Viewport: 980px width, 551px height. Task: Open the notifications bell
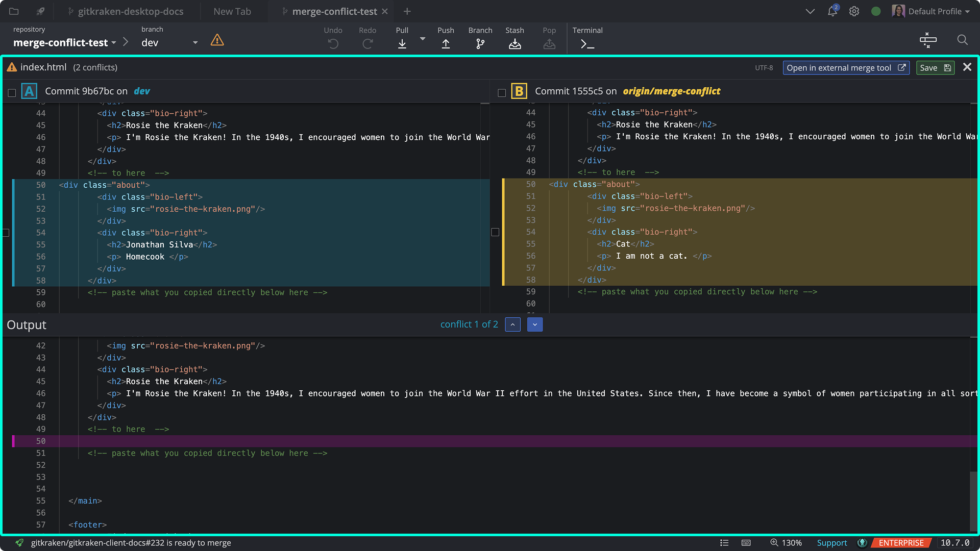[832, 11]
